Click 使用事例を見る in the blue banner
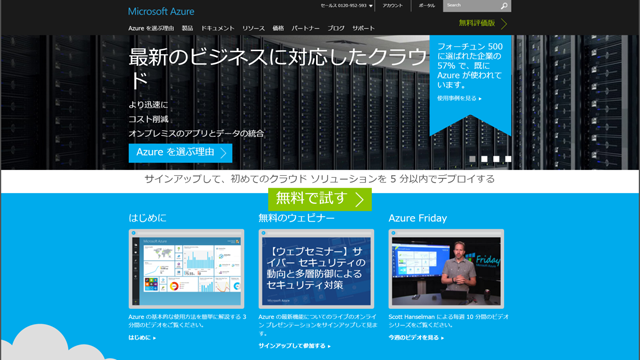 click(459, 98)
